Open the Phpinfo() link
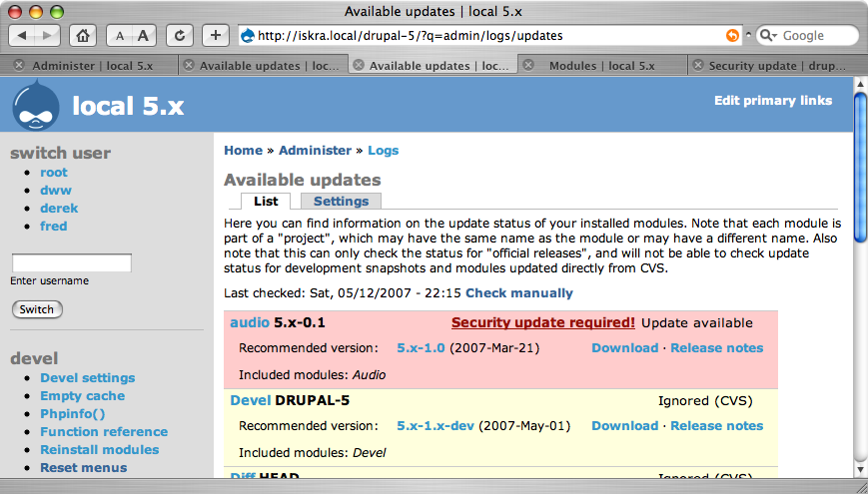868x494 pixels. point(73,414)
